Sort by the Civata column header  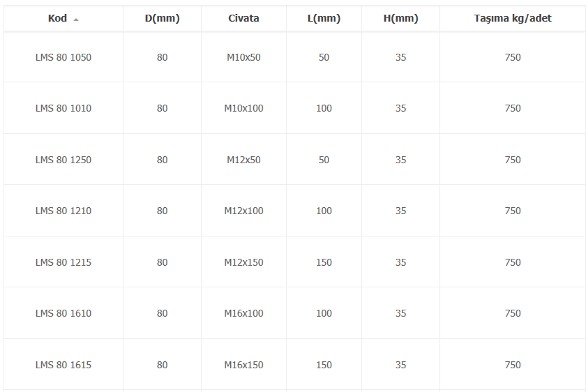point(243,18)
